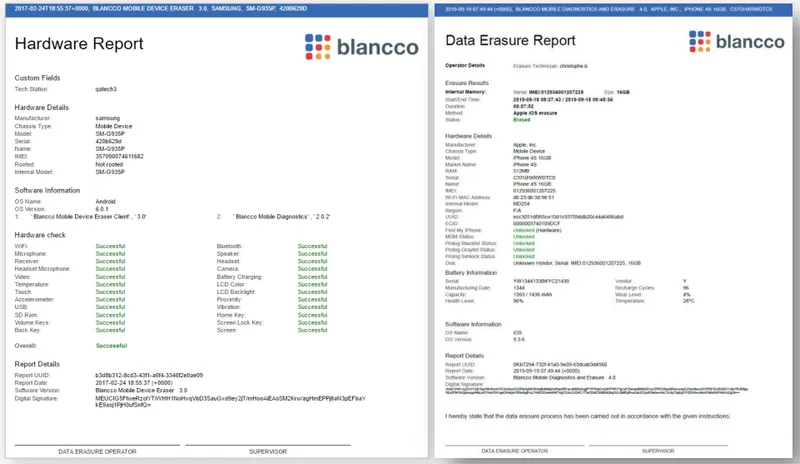Select the Wi-Fi MAC Address value

click(533, 197)
